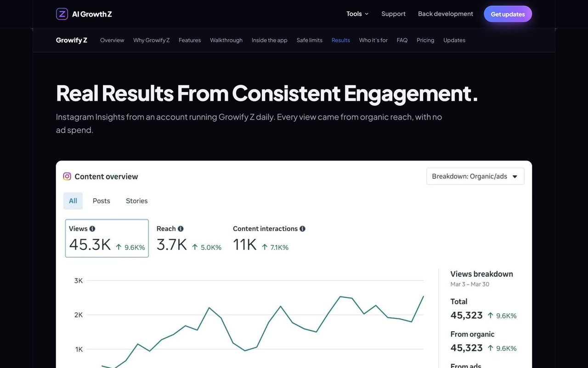588x368 pixels.
Task: Click the Views breakdown heading
Action: click(482, 274)
